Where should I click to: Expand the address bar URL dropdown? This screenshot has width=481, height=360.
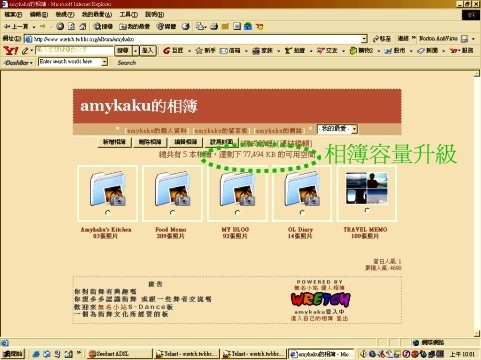[364, 39]
